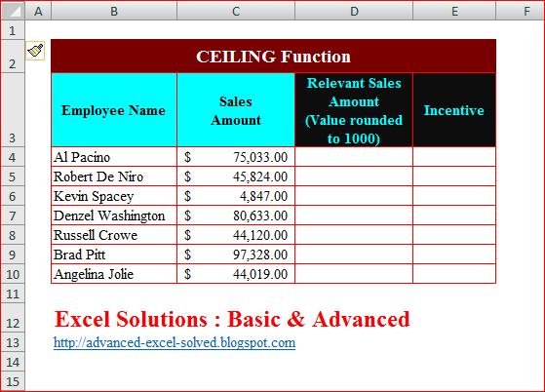This screenshot has width=545, height=392.
Task: Select the Brad Pitt cell
Action: tap(114, 255)
